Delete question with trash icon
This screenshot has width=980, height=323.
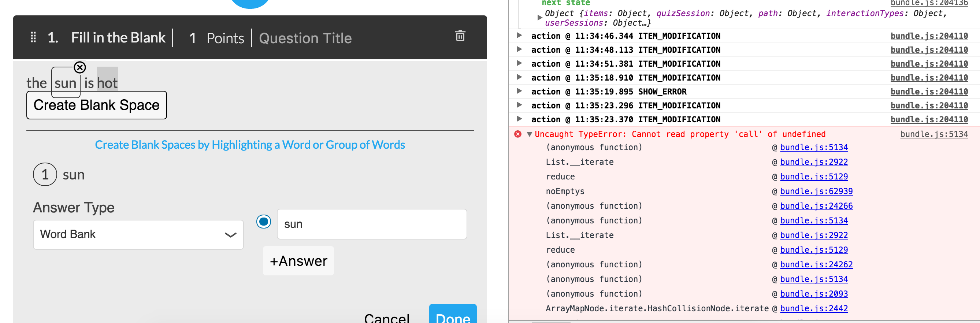click(460, 36)
